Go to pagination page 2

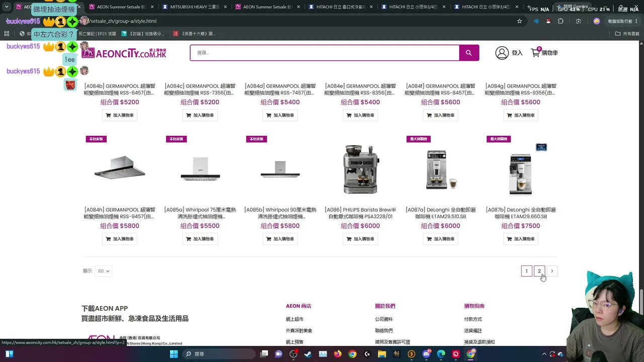coord(539,271)
